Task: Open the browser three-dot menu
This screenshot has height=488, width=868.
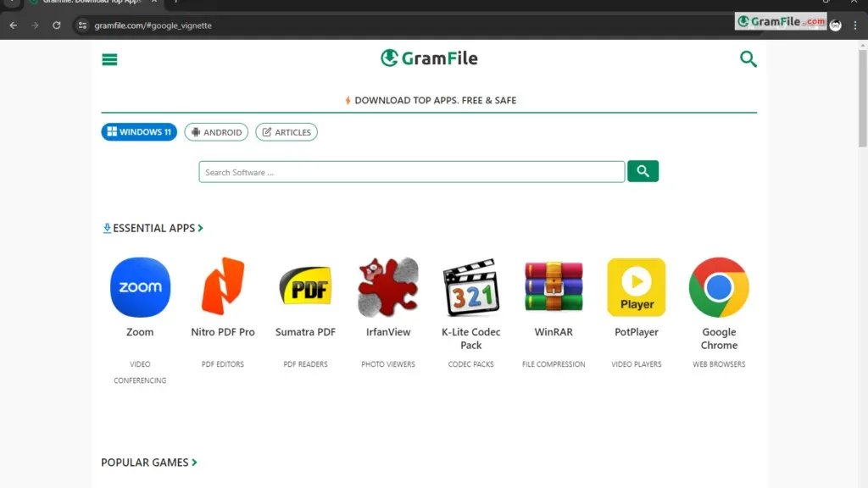Action: [x=855, y=25]
